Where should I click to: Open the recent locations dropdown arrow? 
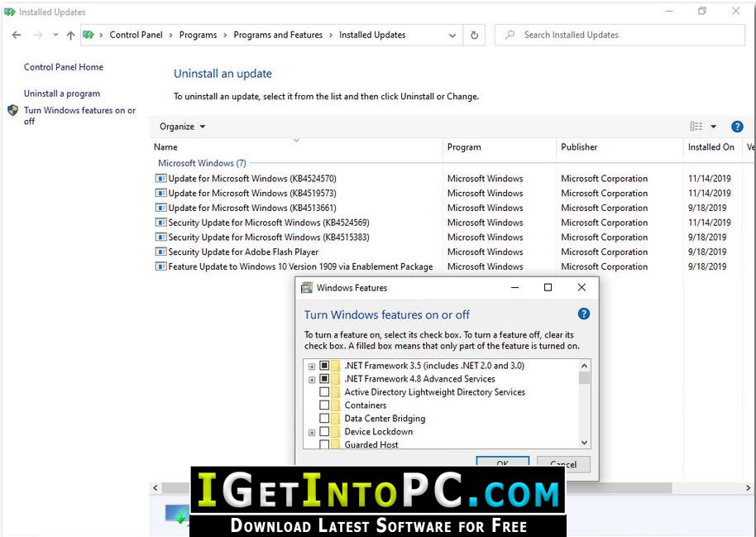(55, 35)
